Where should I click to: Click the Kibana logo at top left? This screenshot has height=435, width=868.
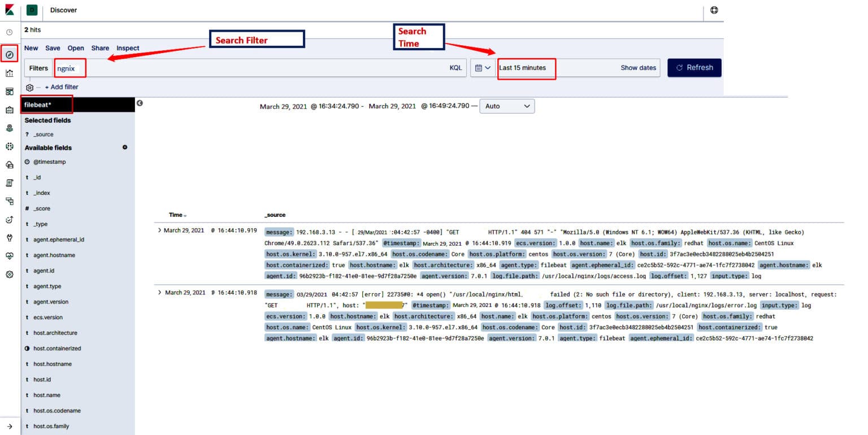pyautogui.click(x=8, y=9)
